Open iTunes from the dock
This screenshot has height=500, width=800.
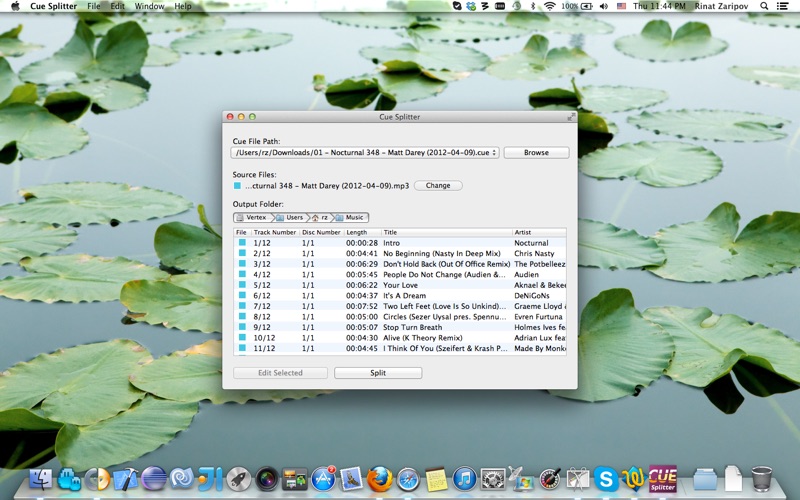point(464,480)
